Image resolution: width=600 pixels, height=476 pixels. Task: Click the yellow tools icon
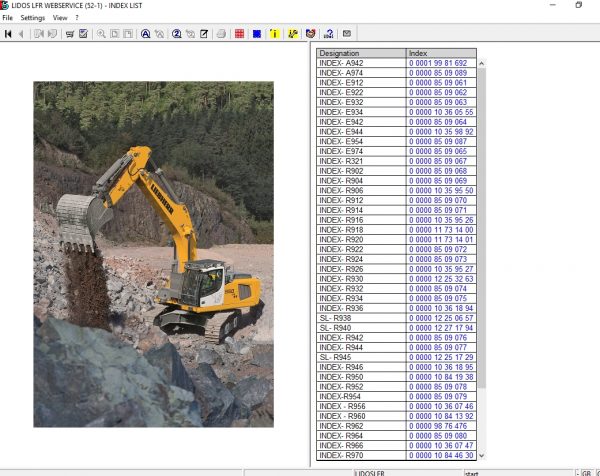pos(293,34)
